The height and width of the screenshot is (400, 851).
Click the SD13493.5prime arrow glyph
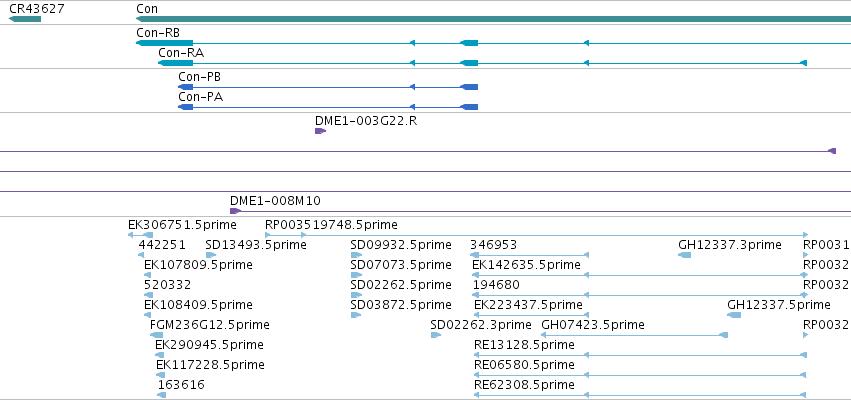tap(211, 255)
